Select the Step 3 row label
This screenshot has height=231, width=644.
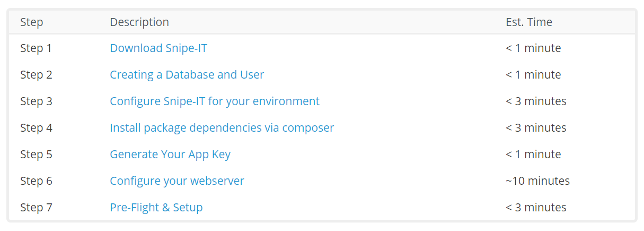36,101
